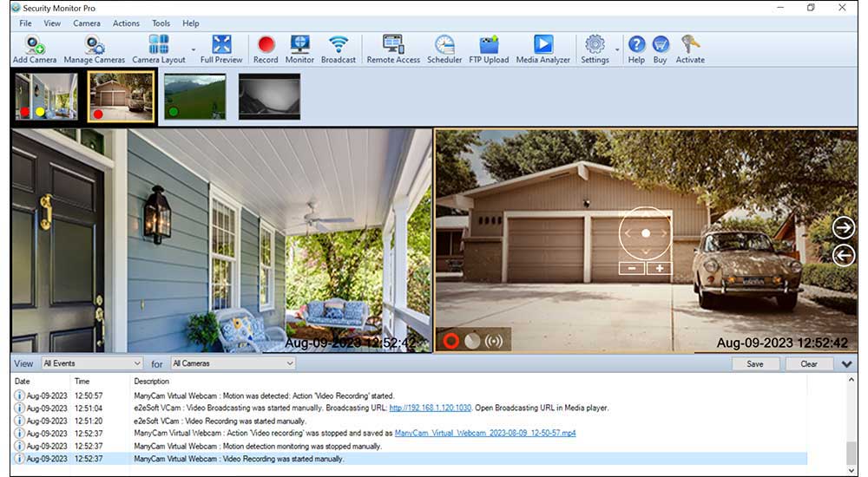Toggle motion monitoring overlay icon on garage camera
Viewport: 868px width, 477px height.
pyautogui.click(x=472, y=341)
